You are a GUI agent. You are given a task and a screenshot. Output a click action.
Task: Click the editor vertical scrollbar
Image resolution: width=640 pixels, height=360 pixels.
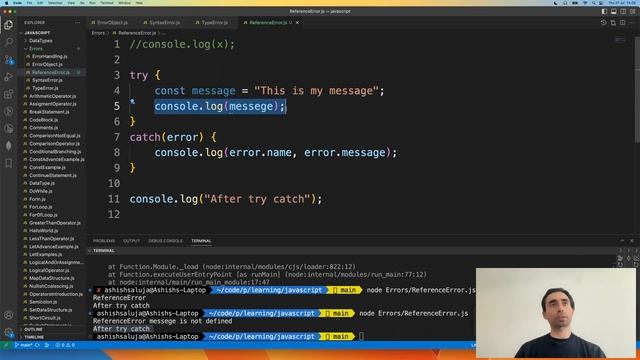[x=638, y=90]
